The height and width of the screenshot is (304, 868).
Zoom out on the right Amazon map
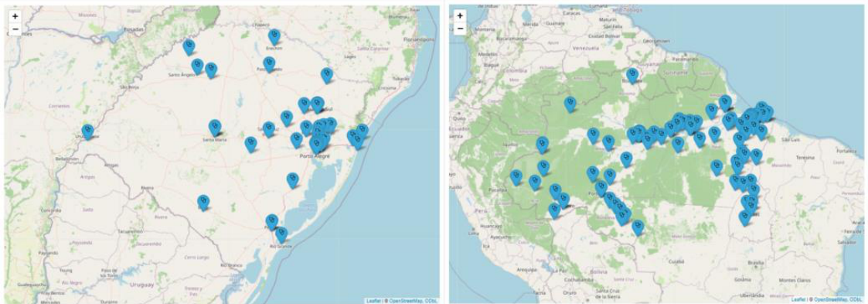(460, 29)
